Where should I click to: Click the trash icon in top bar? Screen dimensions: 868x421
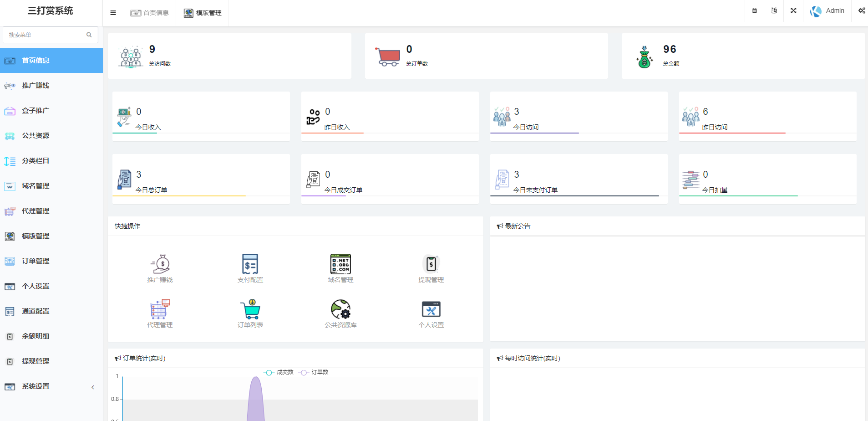coord(754,10)
